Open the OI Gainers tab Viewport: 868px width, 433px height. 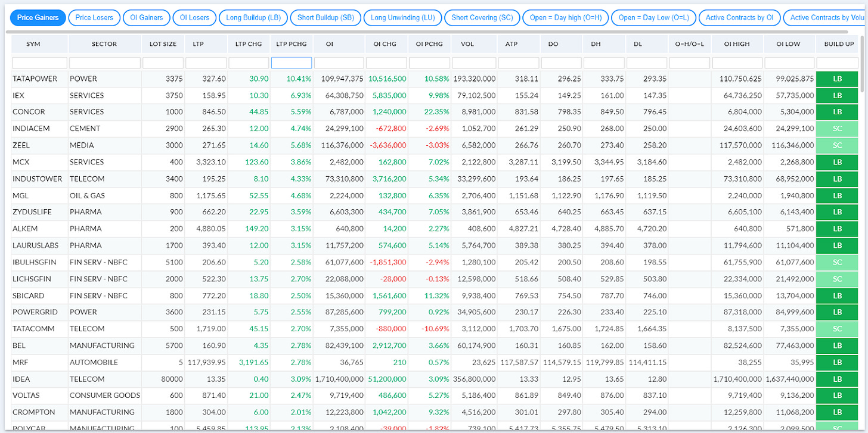pos(147,18)
